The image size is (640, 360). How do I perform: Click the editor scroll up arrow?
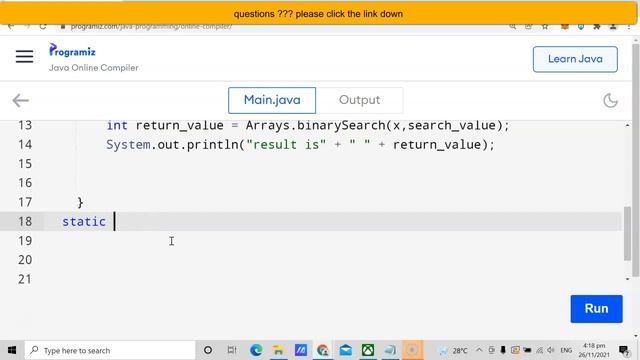627,125
